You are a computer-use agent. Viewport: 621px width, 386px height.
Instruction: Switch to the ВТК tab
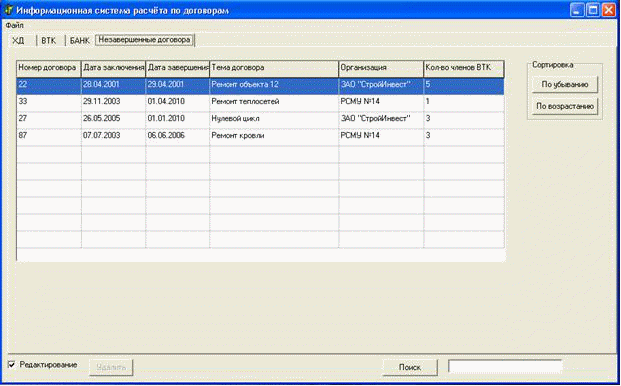click(49, 41)
